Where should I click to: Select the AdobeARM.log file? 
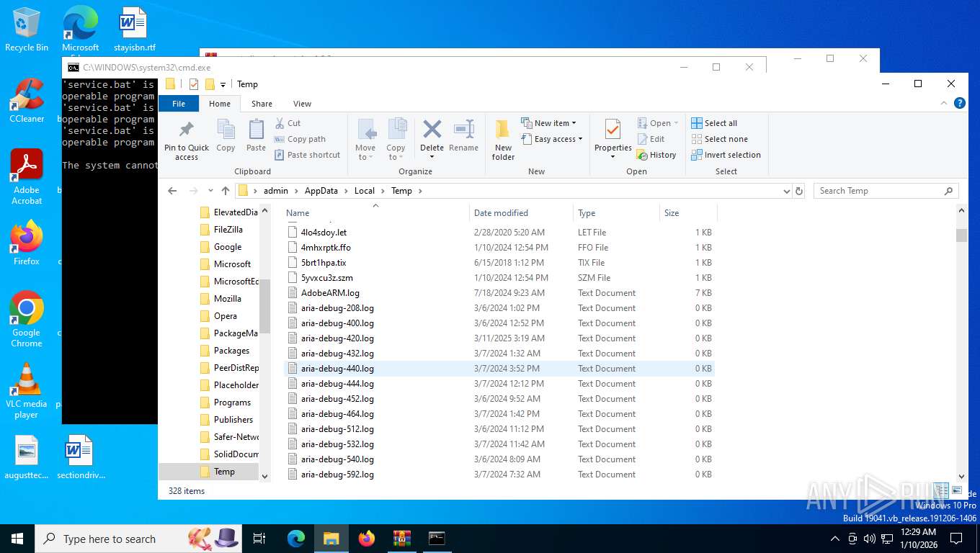pos(499,293)
